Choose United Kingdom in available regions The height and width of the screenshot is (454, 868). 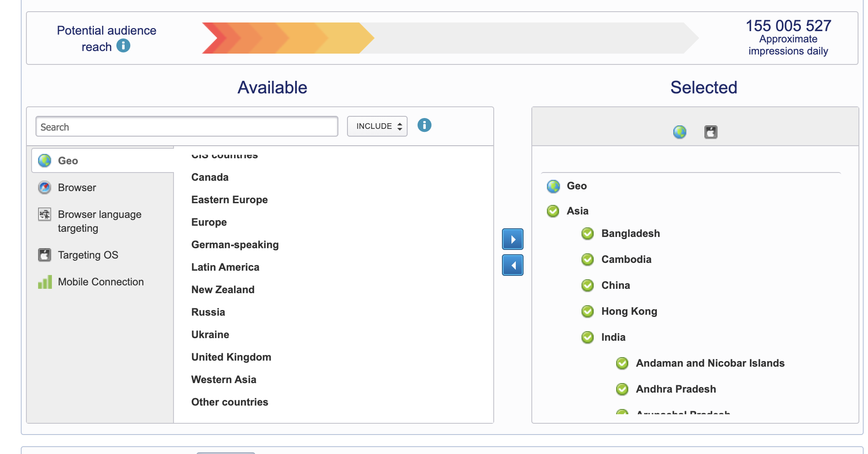pyautogui.click(x=231, y=357)
